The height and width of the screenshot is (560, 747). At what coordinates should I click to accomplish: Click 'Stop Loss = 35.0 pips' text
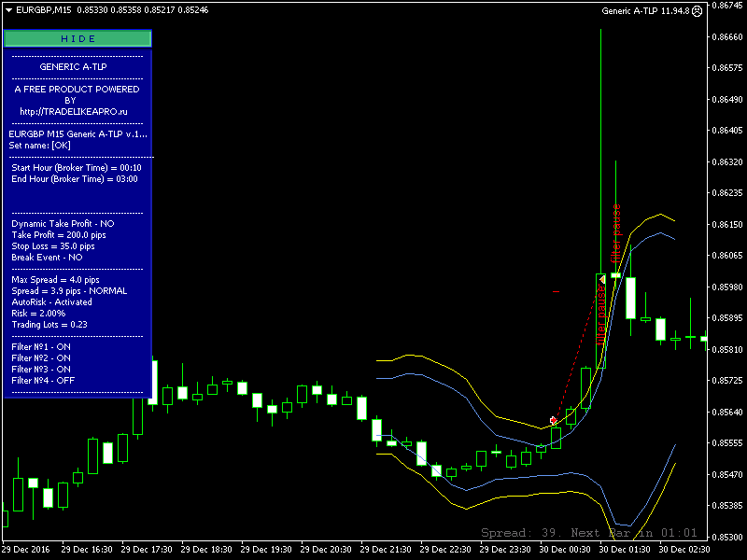click(x=53, y=246)
